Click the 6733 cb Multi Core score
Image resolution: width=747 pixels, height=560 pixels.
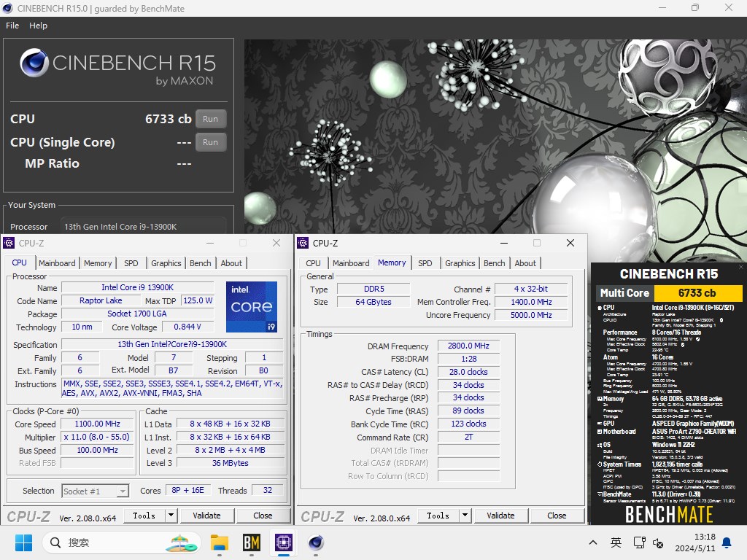click(x=697, y=293)
